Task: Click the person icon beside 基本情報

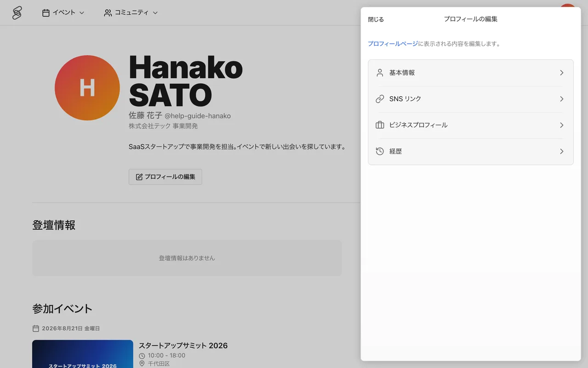Action: [x=380, y=73]
